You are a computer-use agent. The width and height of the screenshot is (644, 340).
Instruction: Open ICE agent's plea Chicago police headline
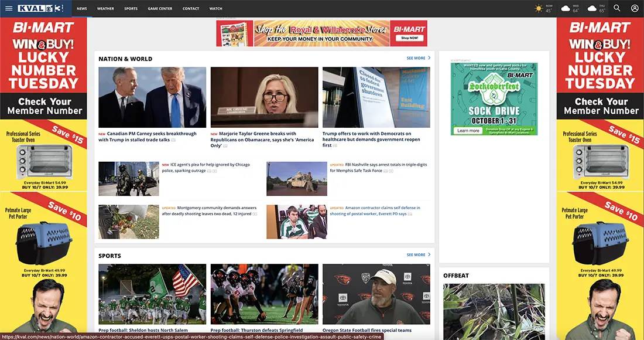[x=205, y=167]
